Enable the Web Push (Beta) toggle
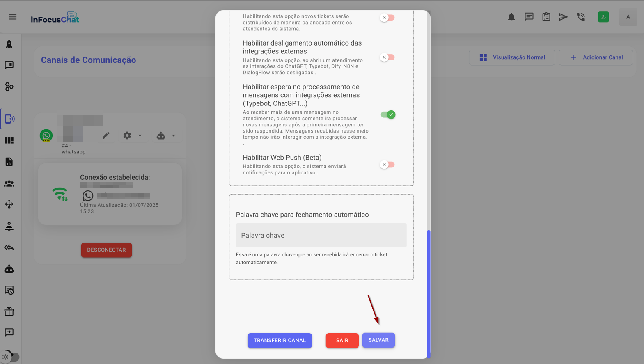The height and width of the screenshot is (364, 644). (387, 165)
